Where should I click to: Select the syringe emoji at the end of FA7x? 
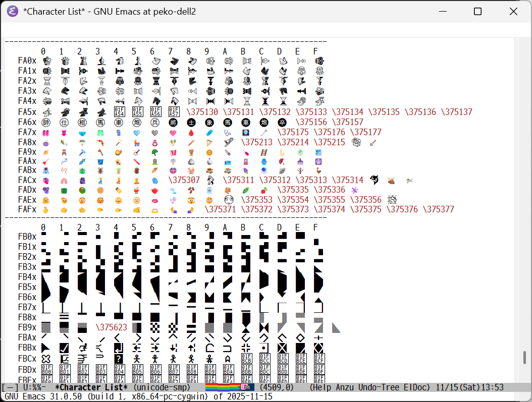(261, 132)
